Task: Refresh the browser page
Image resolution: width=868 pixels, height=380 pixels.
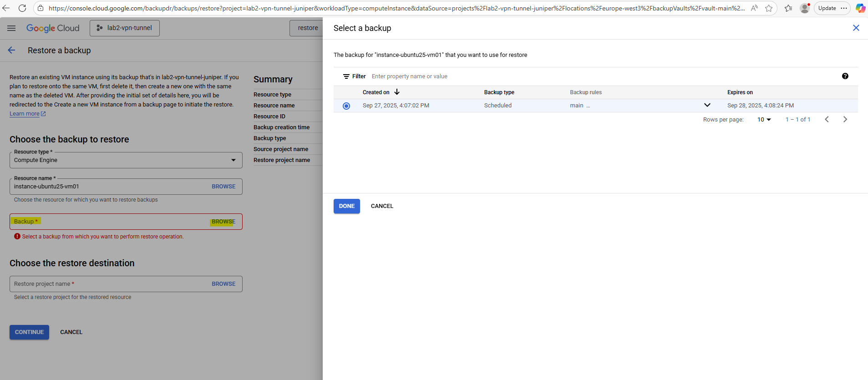Action: point(22,8)
